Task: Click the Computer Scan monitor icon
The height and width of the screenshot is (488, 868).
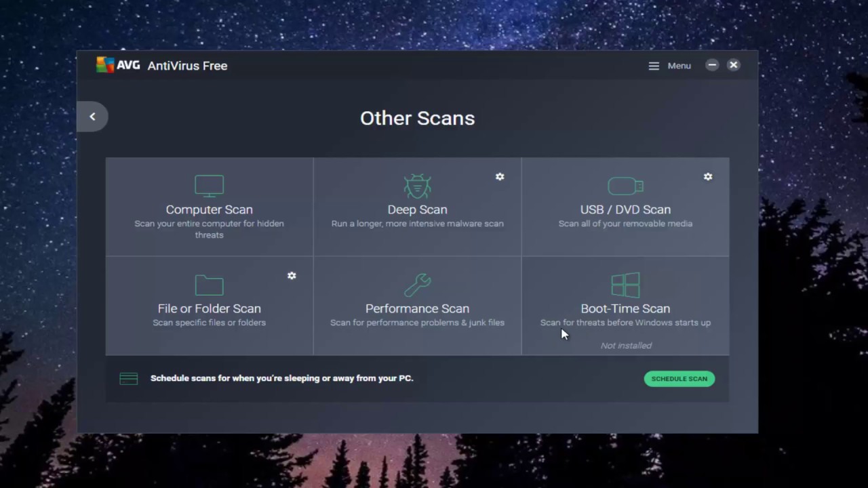Action: [x=209, y=186]
